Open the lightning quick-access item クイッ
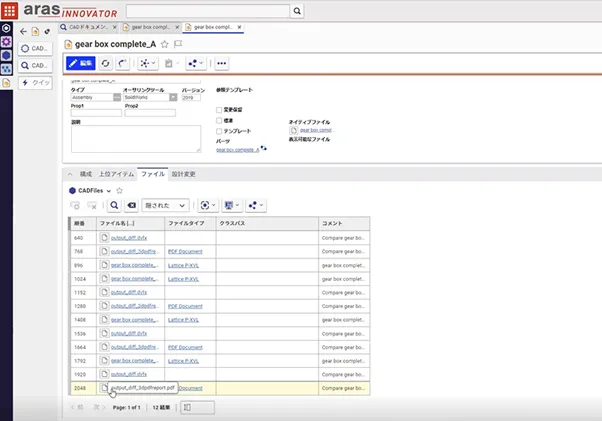This screenshot has width=602, height=421. coord(35,83)
